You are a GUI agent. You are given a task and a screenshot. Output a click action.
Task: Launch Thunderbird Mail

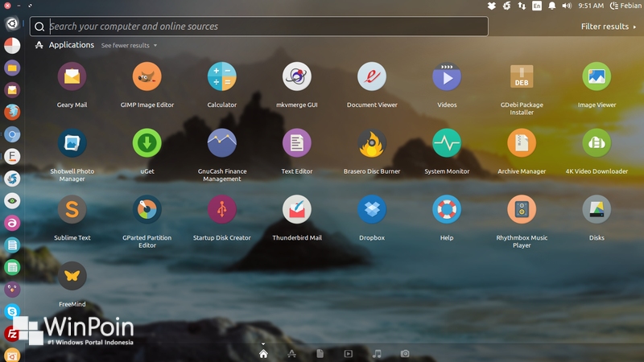coord(297,210)
